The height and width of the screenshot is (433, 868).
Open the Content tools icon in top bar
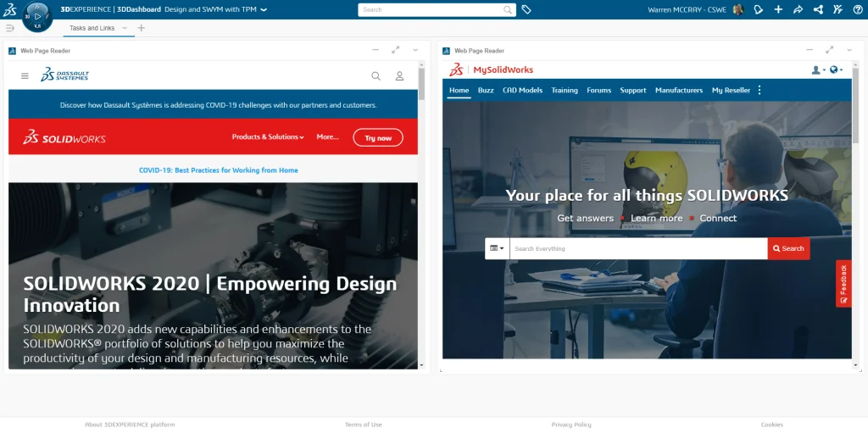pyautogui.click(x=837, y=9)
